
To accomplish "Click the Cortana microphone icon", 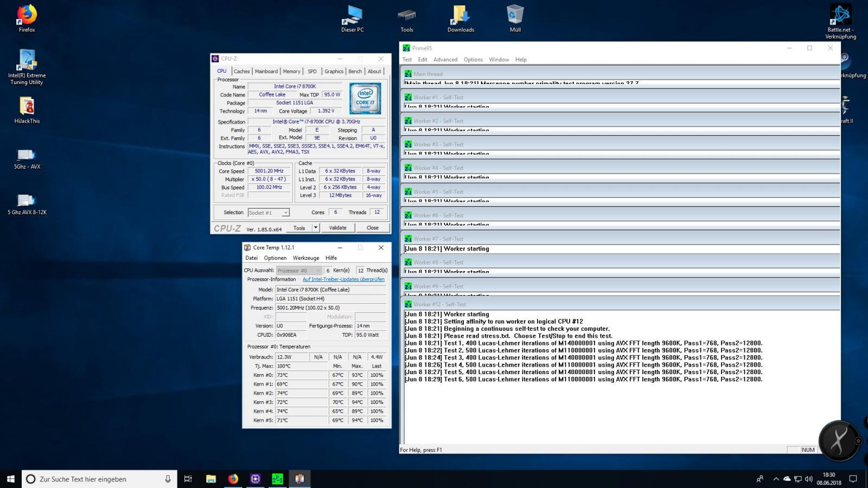I will [x=168, y=479].
